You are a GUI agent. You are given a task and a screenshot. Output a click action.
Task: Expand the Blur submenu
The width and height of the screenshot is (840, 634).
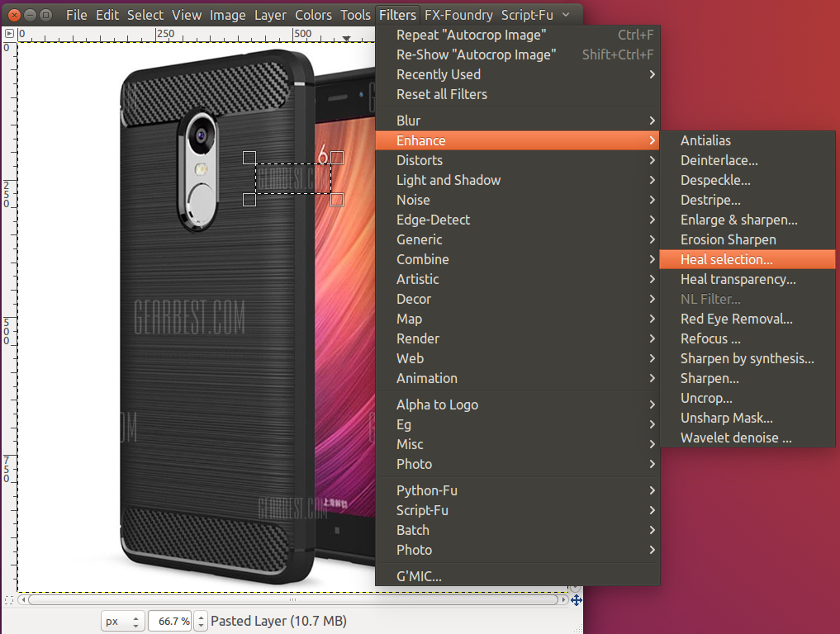click(518, 121)
